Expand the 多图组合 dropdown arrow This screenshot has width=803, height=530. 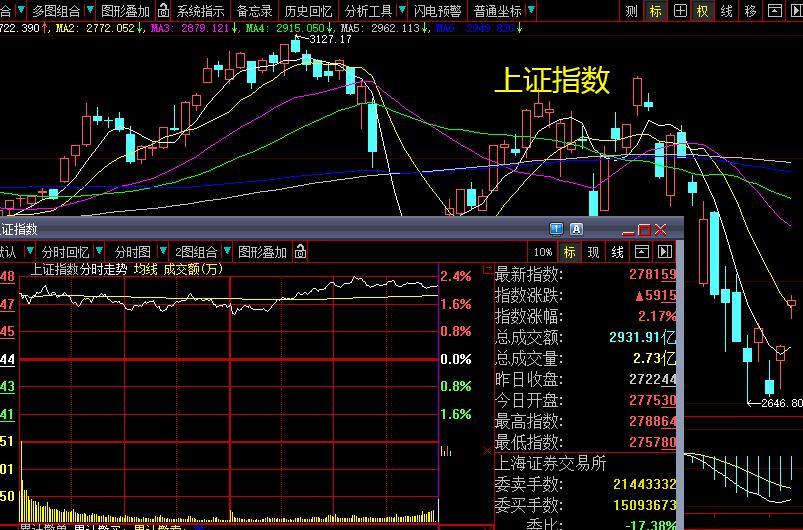(90, 10)
